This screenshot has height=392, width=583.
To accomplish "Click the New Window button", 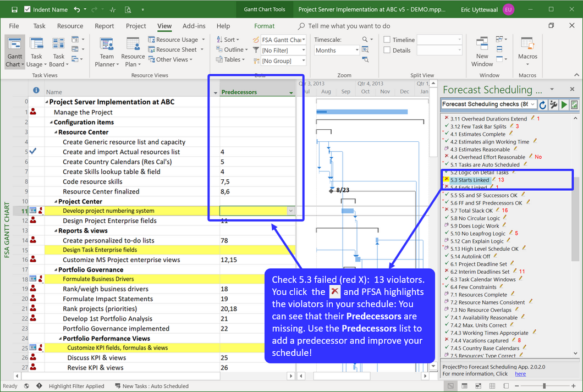I will [482, 52].
